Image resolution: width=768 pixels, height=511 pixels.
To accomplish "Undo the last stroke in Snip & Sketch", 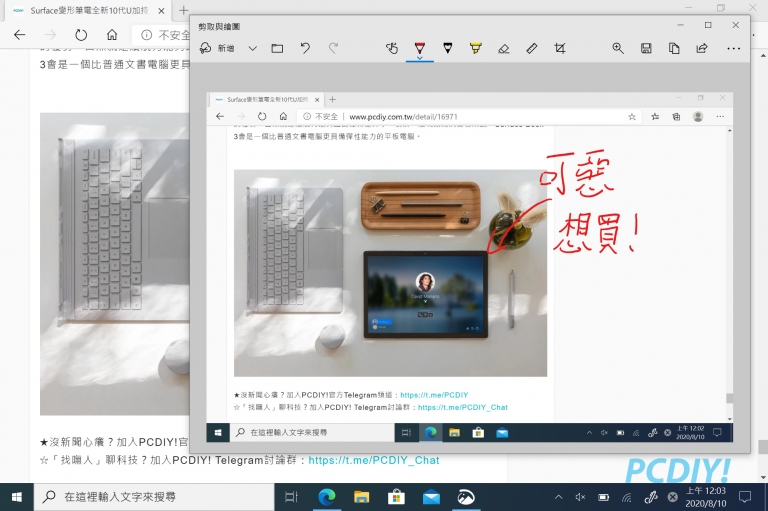I will (305, 48).
